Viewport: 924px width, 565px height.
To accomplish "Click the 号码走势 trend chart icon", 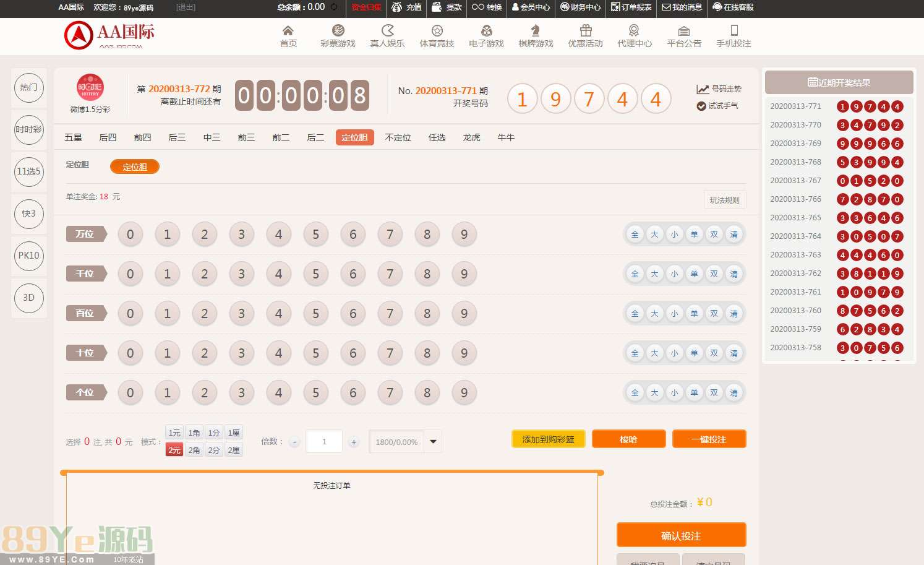I will 702,89.
